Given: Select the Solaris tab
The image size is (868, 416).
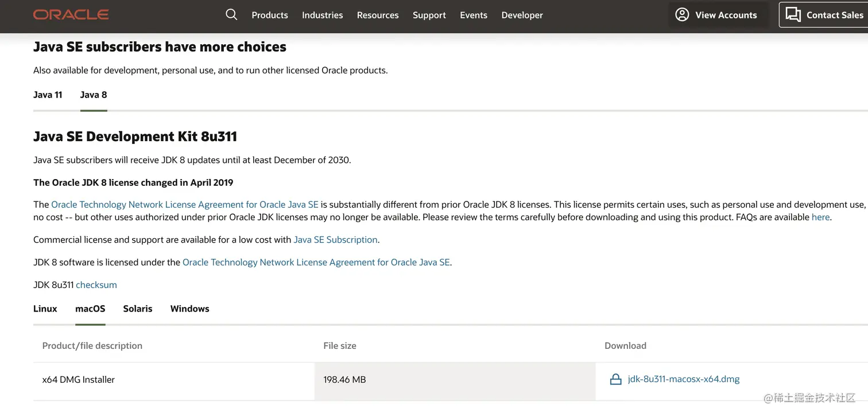Looking at the screenshot, I should coord(138,309).
